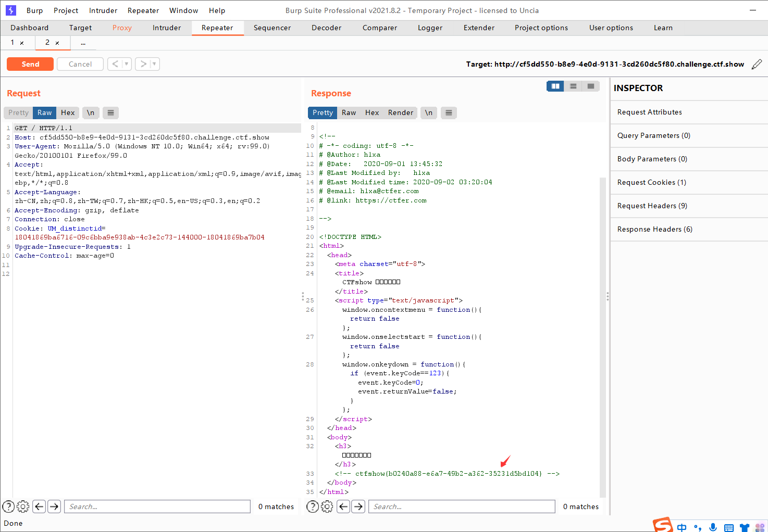The height and width of the screenshot is (532, 768).
Task: Close Repeater sub-tab 2
Action: [57, 43]
